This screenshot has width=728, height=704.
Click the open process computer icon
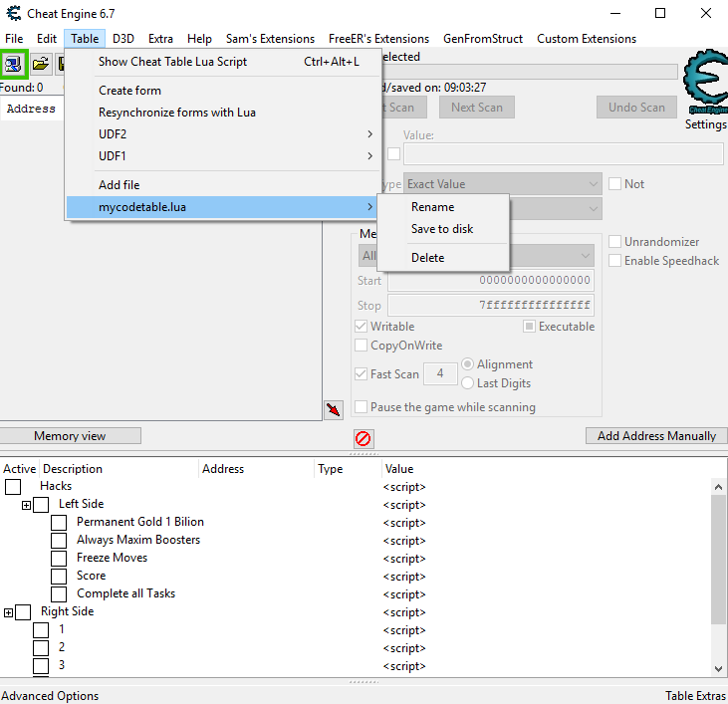point(14,64)
